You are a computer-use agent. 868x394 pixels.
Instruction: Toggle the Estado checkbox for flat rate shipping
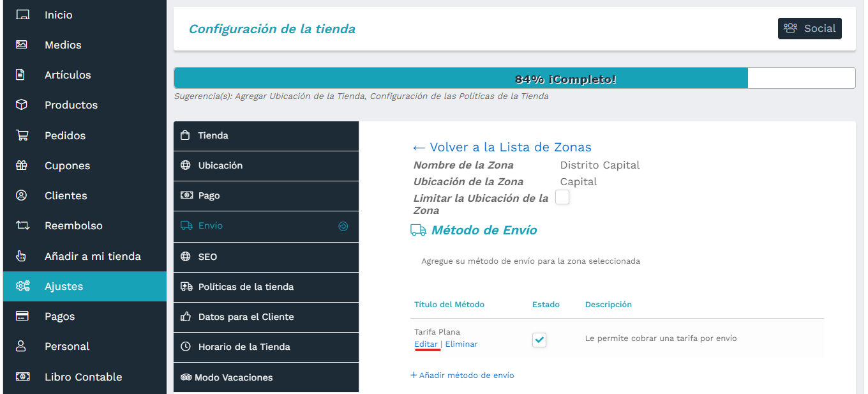(x=539, y=340)
